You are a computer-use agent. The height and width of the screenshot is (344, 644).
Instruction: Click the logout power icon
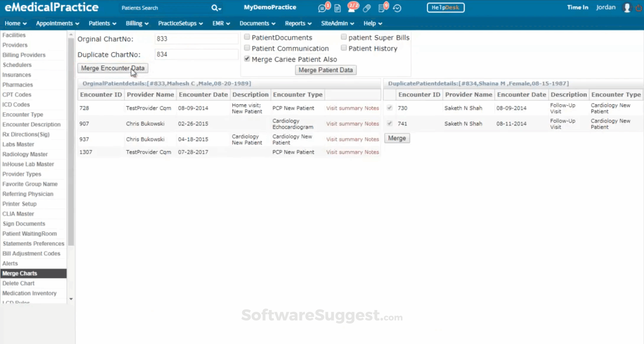(639, 8)
